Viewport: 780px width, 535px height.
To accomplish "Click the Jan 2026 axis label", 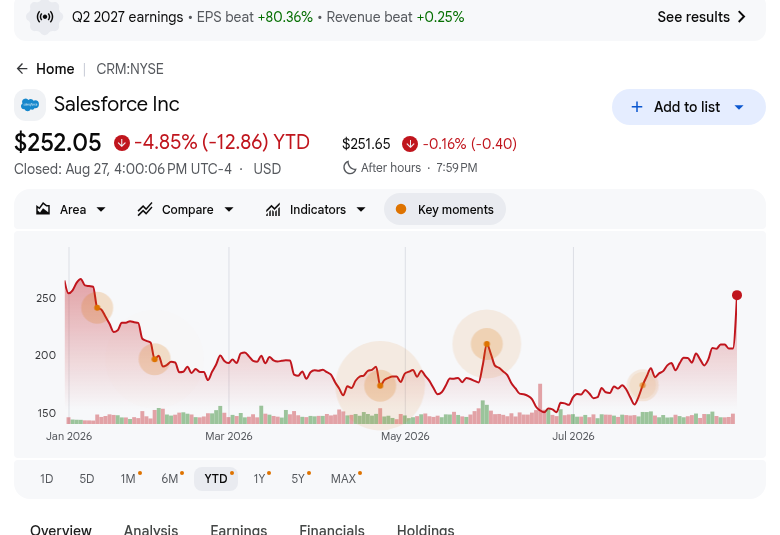I will coord(69,436).
